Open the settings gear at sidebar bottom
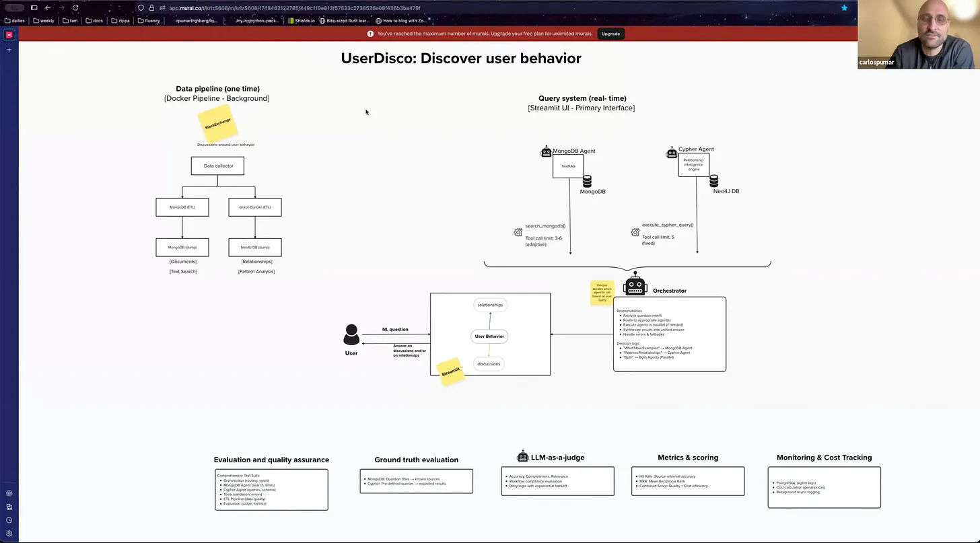The image size is (980, 543). 9,534
